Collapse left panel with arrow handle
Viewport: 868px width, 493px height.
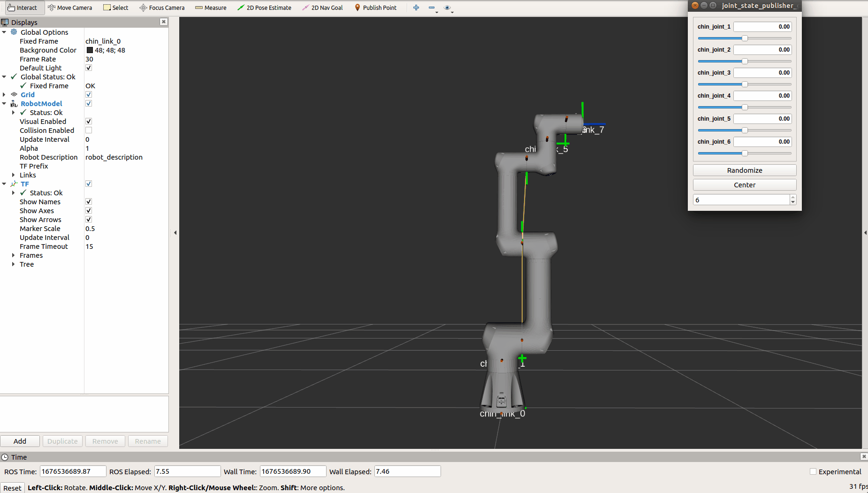pyautogui.click(x=175, y=232)
